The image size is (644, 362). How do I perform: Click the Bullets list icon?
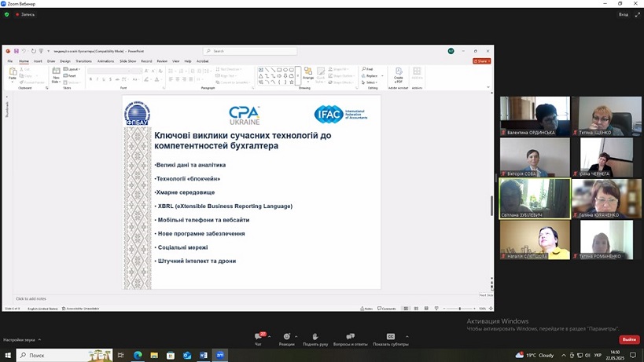coord(171,71)
